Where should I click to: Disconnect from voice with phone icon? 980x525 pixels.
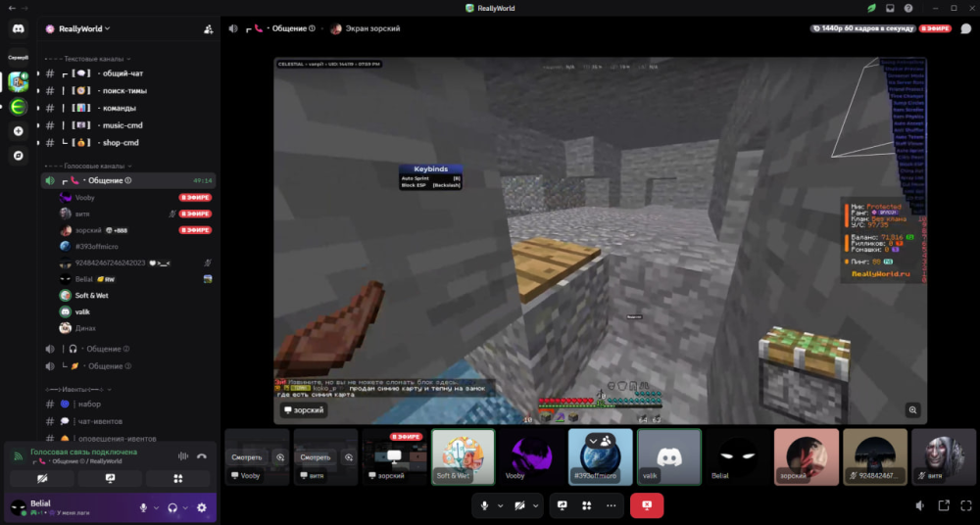click(x=201, y=456)
